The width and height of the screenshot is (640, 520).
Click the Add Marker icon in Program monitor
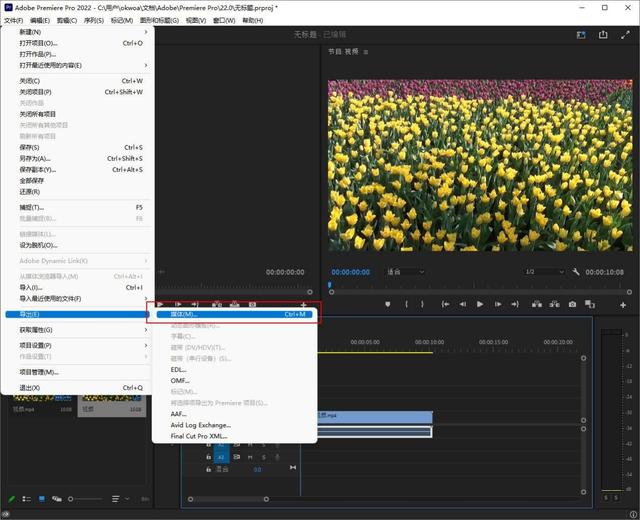(387, 304)
